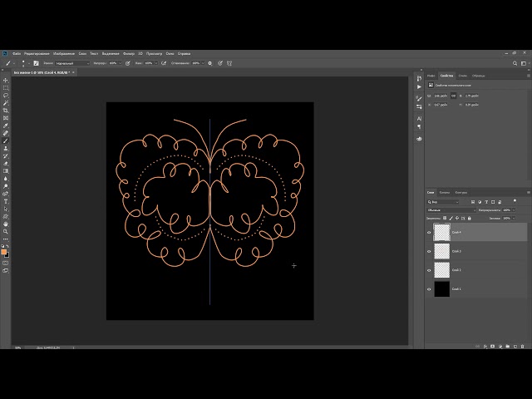Switch to the Каналы tab

[x=445, y=192]
